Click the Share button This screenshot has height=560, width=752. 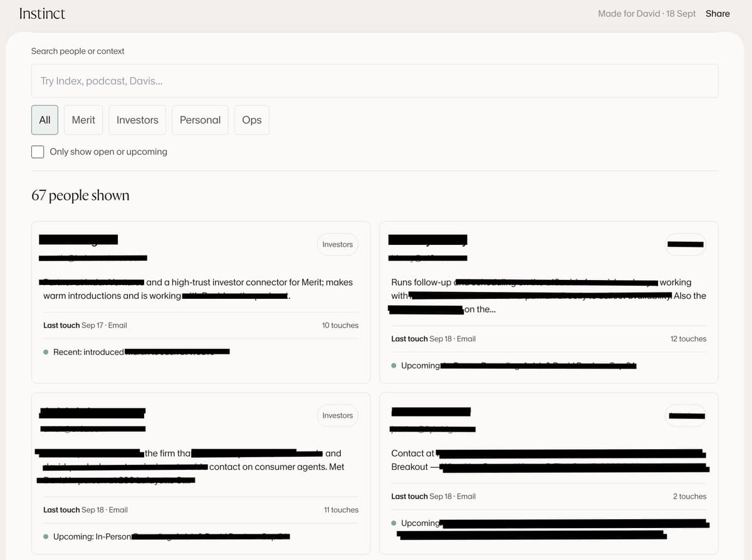(718, 13)
